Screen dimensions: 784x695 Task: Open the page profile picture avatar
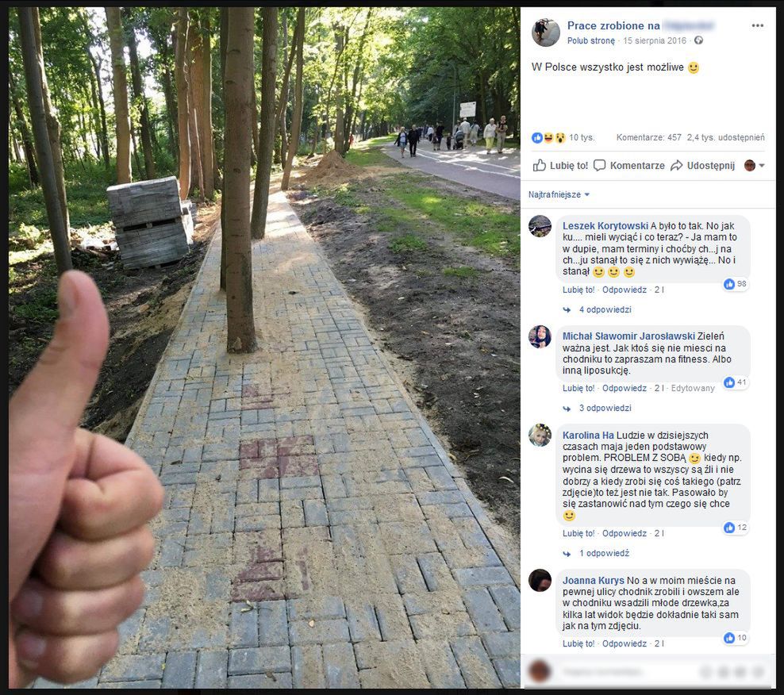pyautogui.click(x=545, y=33)
